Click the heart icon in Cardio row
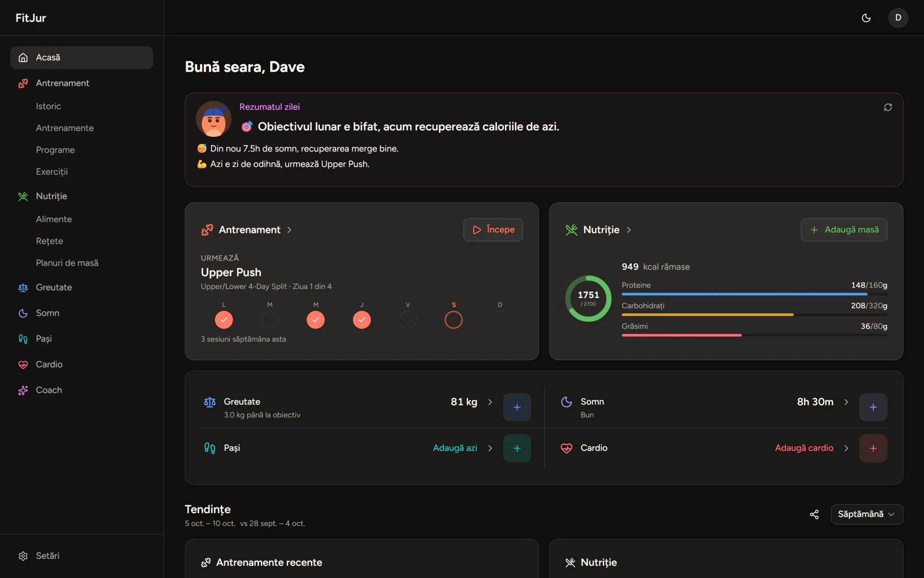924x578 pixels. (566, 448)
